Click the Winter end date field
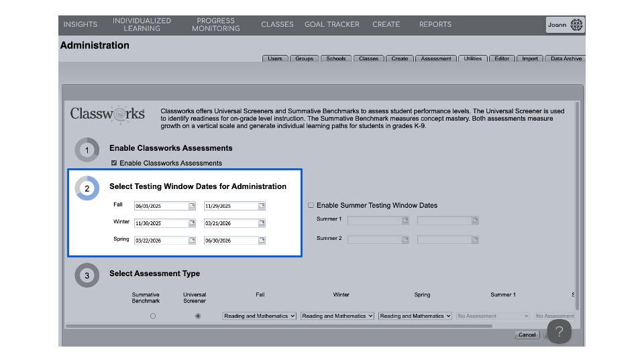This screenshot has height=362, width=644. click(231, 223)
